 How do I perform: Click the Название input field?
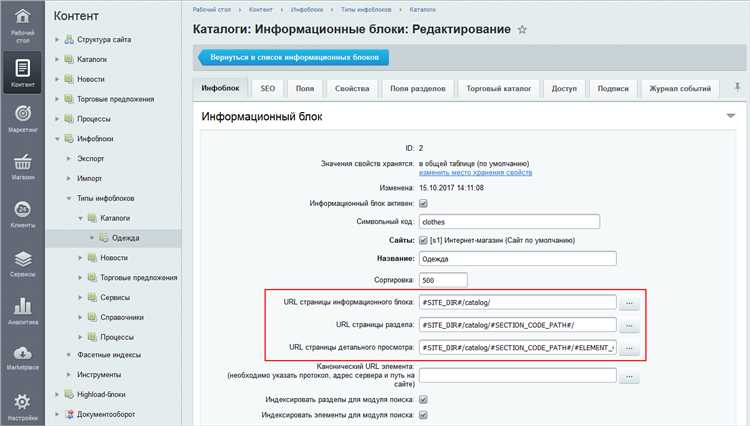[x=518, y=259]
